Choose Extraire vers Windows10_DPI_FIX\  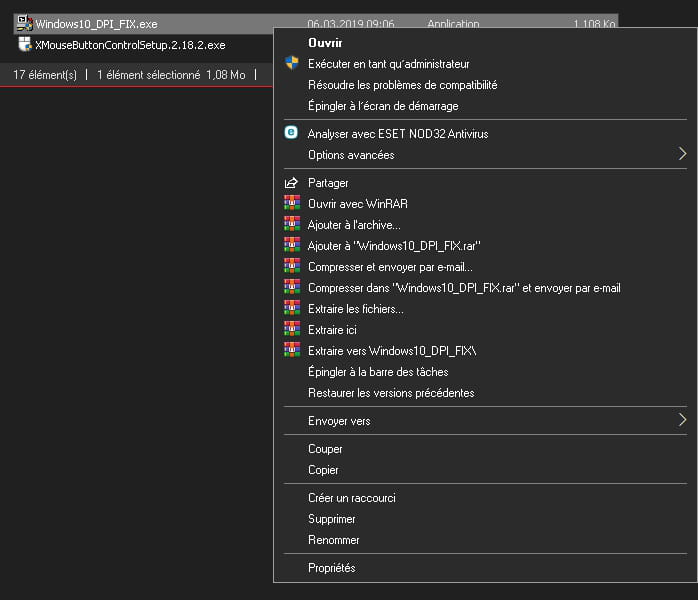click(x=485, y=351)
